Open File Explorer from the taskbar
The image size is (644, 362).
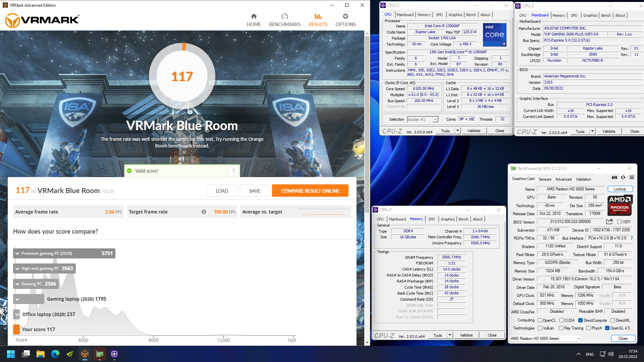click(x=41, y=354)
